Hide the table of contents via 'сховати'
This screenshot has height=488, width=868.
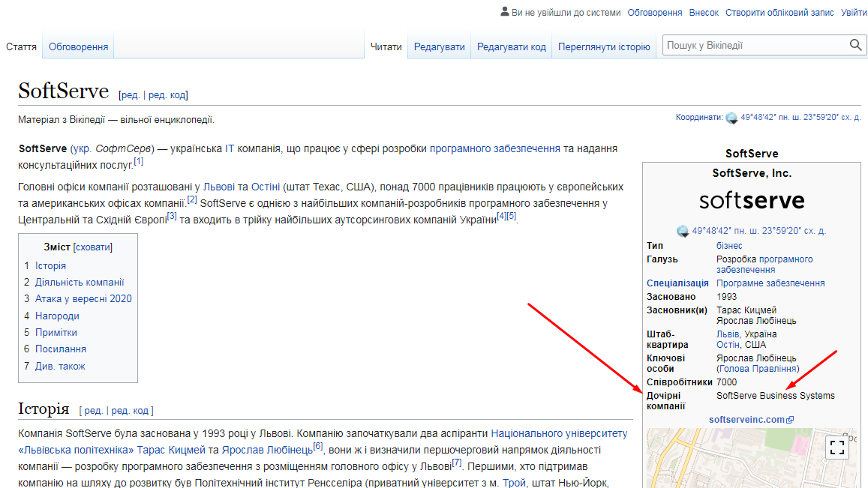(x=92, y=247)
